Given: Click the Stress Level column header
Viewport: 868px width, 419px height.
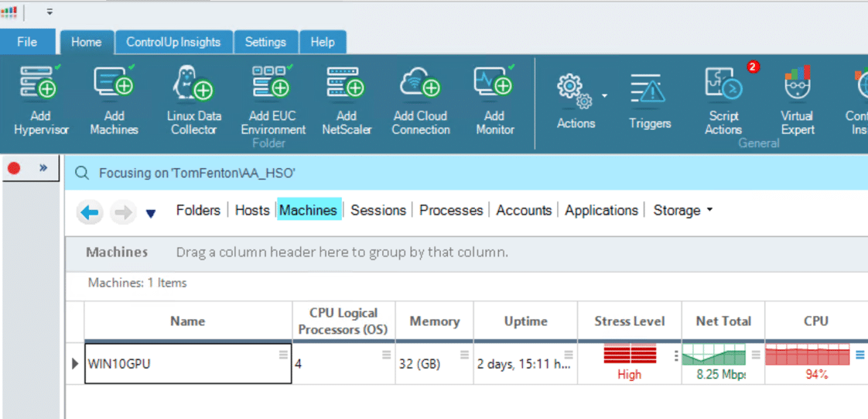Looking at the screenshot, I should 630,321.
